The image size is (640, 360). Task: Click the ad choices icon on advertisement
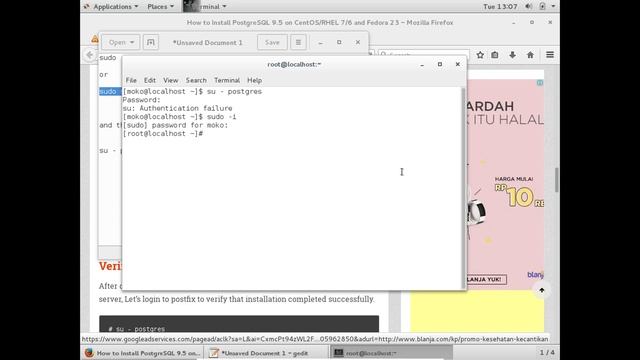click(x=540, y=83)
